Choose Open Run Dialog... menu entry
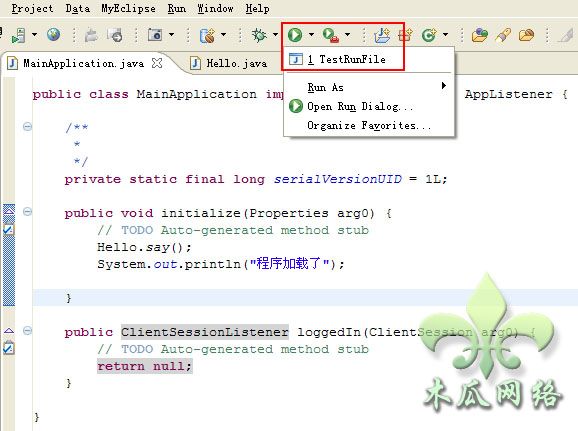The height and width of the screenshot is (431, 578). pyautogui.click(x=369, y=106)
